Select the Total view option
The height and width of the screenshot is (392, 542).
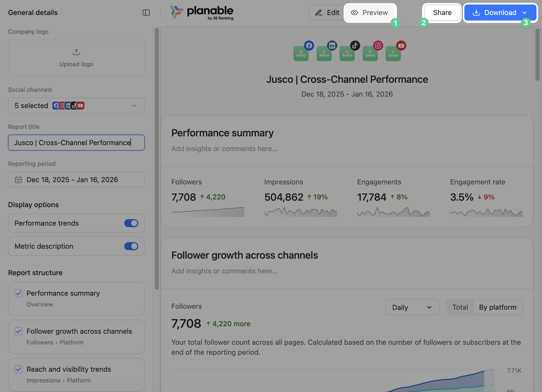coord(460,307)
